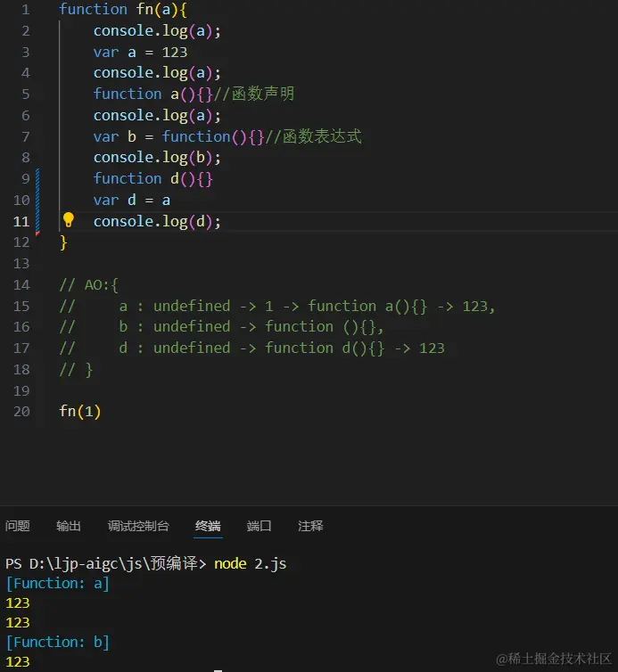Click the 'fn(1)' call on line 20

point(80,412)
